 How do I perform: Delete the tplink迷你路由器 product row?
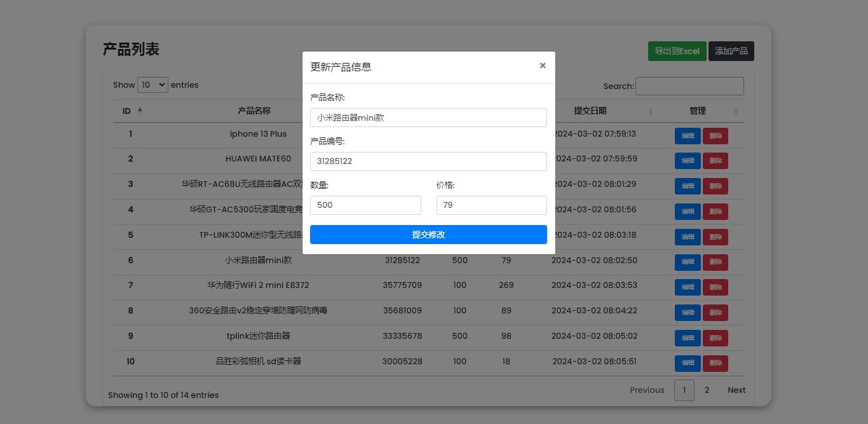(715, 338)
